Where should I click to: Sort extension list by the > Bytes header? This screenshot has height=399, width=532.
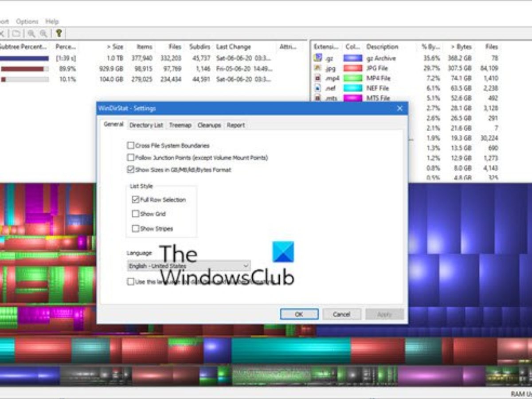pyautogui.click(x=461, y=47)
